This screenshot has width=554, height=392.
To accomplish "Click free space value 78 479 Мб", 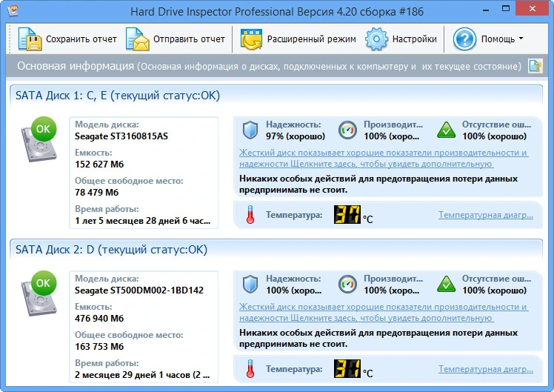I will [96, 192].
